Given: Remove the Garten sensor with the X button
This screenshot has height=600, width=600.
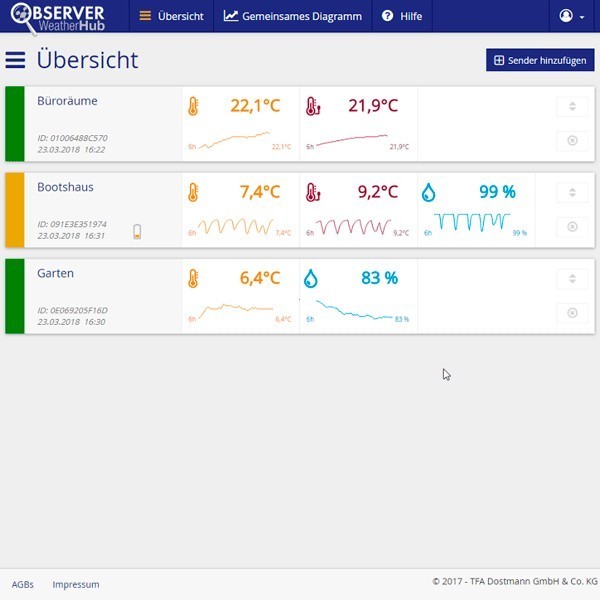Looking at the screenshot, I should click(572, 312).
